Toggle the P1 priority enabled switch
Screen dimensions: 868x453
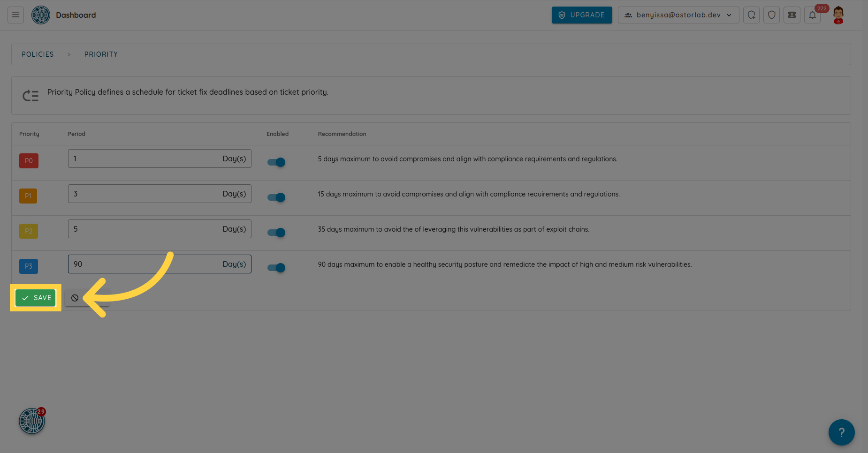(276, 197)
